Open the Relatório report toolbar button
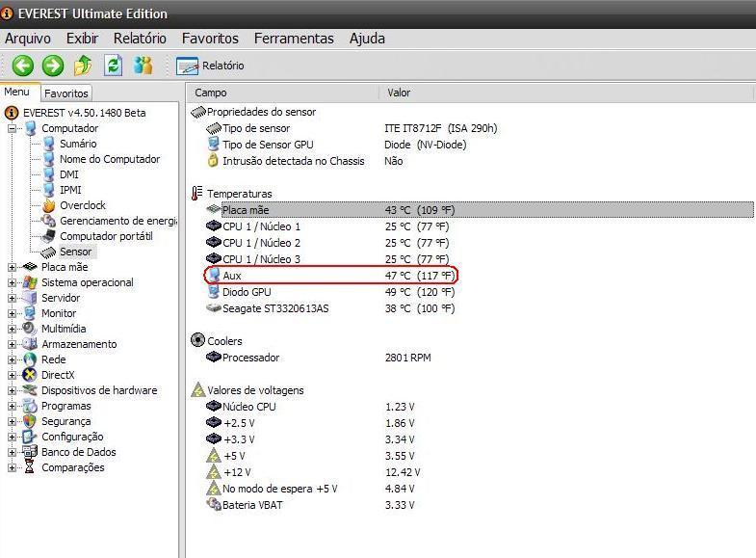Screen dimensions: 756x558 210,66
